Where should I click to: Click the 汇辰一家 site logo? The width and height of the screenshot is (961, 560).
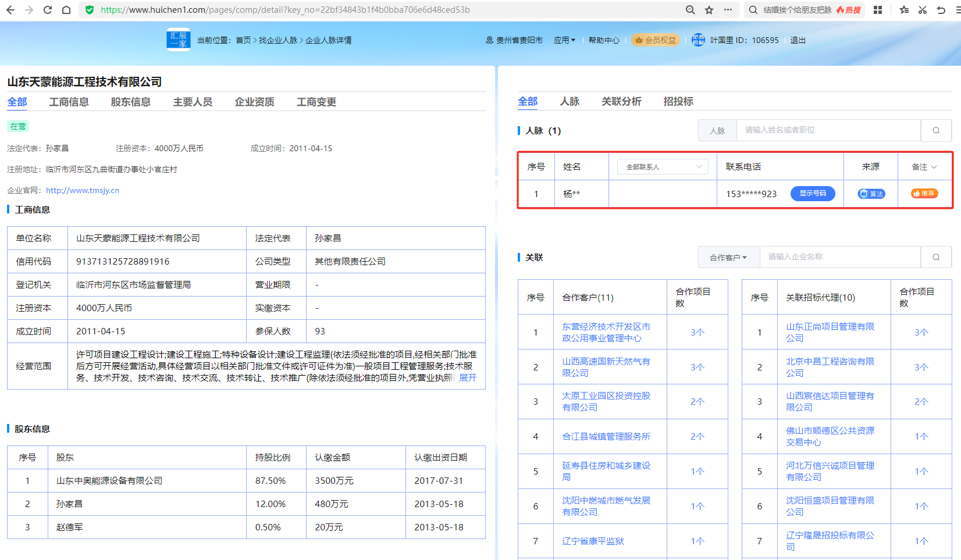coord(179,40)
